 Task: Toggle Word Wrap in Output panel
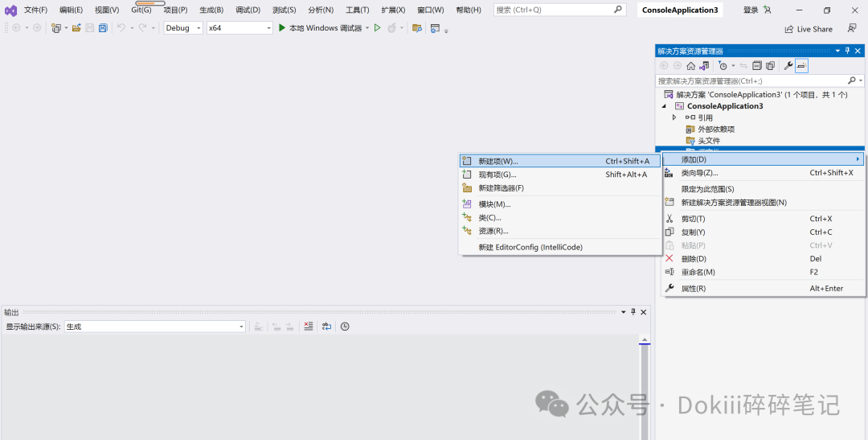[x=326, y=327]
